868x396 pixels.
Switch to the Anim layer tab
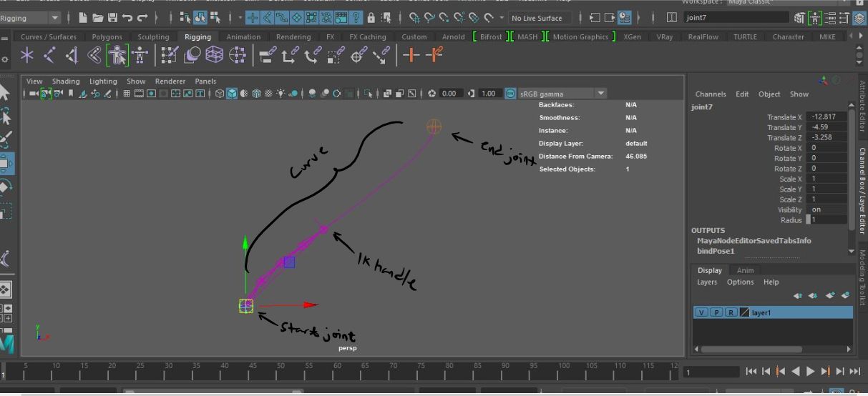coord(746,270)
